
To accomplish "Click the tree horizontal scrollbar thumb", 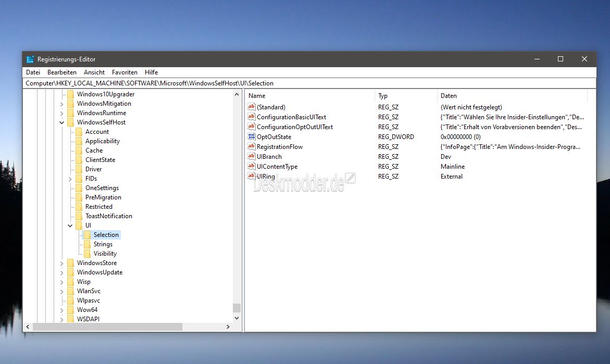I will pyautogui.click(x=107, y=327).
